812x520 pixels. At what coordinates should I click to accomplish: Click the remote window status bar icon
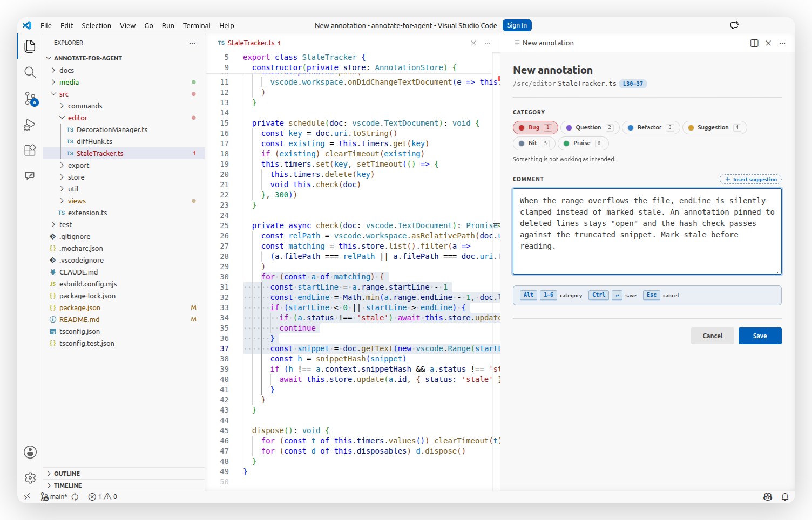(x=27, y=497)
